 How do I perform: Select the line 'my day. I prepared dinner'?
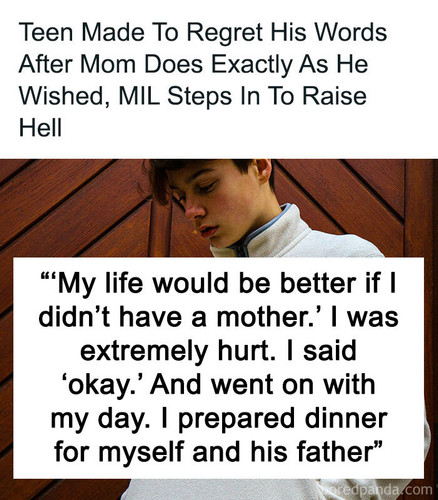[219, 419]
